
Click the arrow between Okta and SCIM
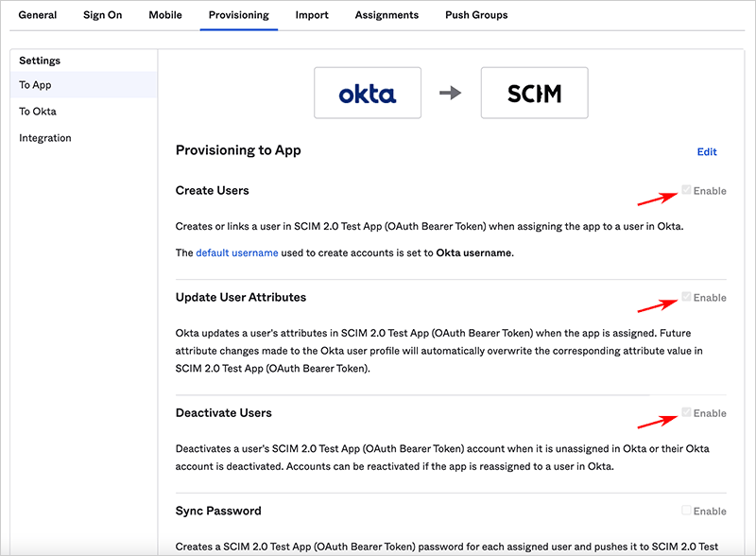pyautogui.click(x=451, y=93)
